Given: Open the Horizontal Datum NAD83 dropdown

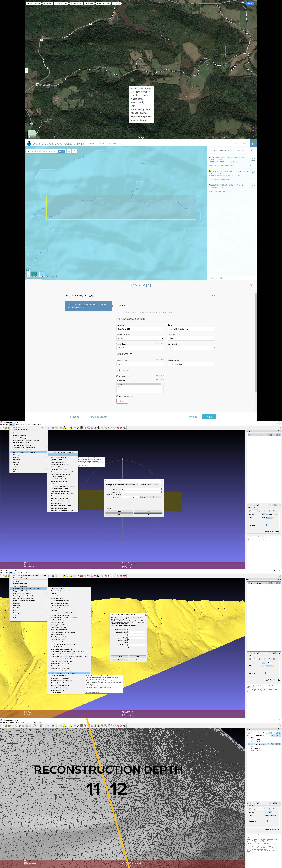Looking at the screenshot, I should point(140,338).
